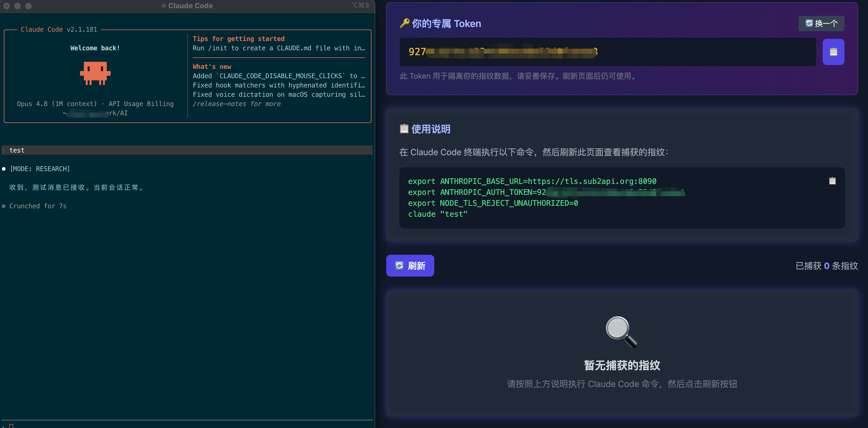The width and height of the screenshot is (868, 428).
Task: Click the '使用说明' section heading
Action: point(431,129)
